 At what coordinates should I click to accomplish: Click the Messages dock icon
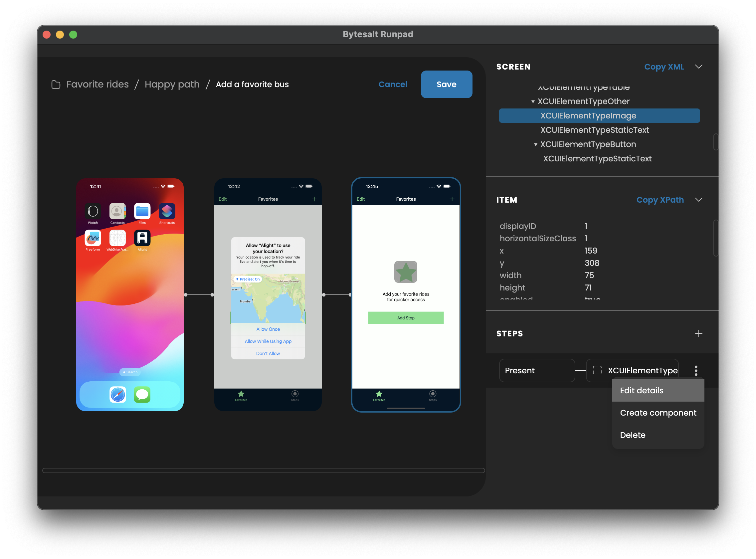(142, 394)
